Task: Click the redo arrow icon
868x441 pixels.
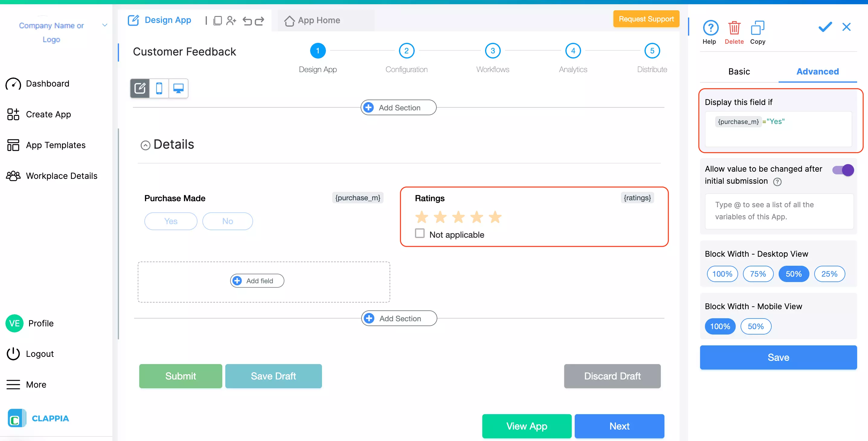Action: 259,21
